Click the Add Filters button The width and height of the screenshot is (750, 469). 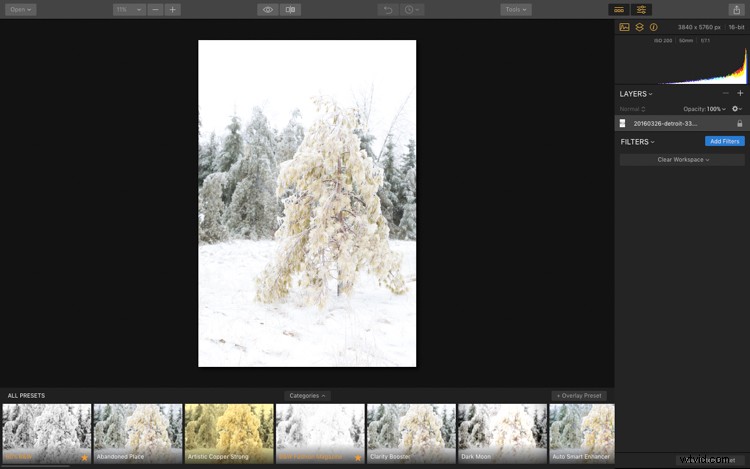click(x=725, y=141)
